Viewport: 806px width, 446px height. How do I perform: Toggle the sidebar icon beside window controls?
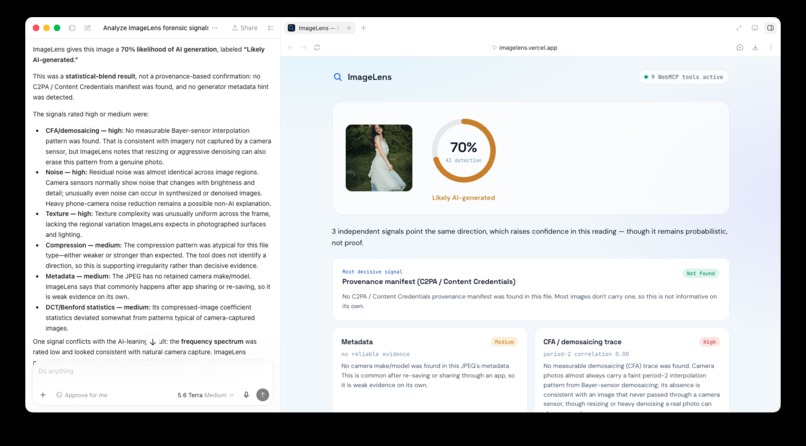[72, 28]
